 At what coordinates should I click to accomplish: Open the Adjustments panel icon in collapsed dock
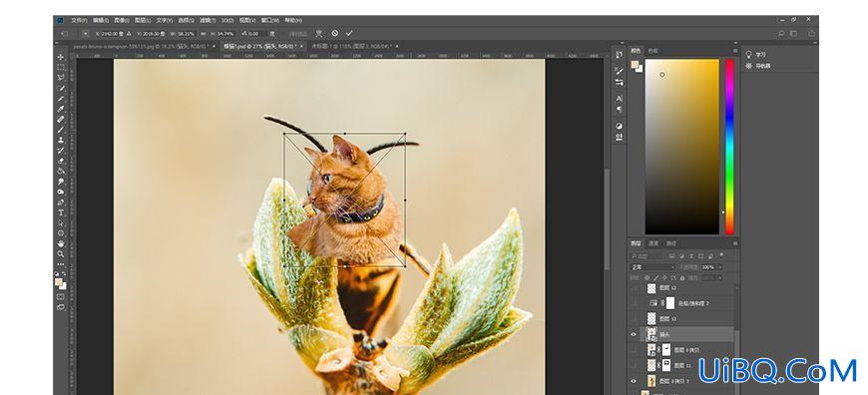point(619,126)
